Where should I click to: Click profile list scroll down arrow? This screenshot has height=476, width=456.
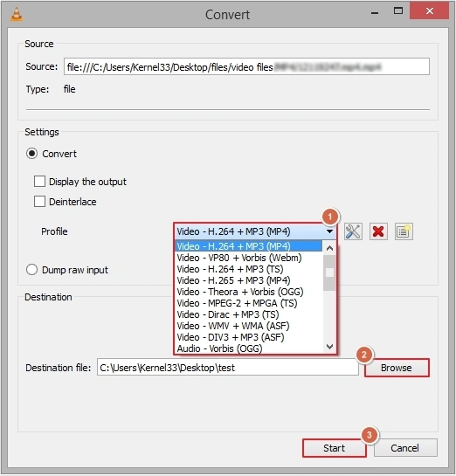coord(329,347)
